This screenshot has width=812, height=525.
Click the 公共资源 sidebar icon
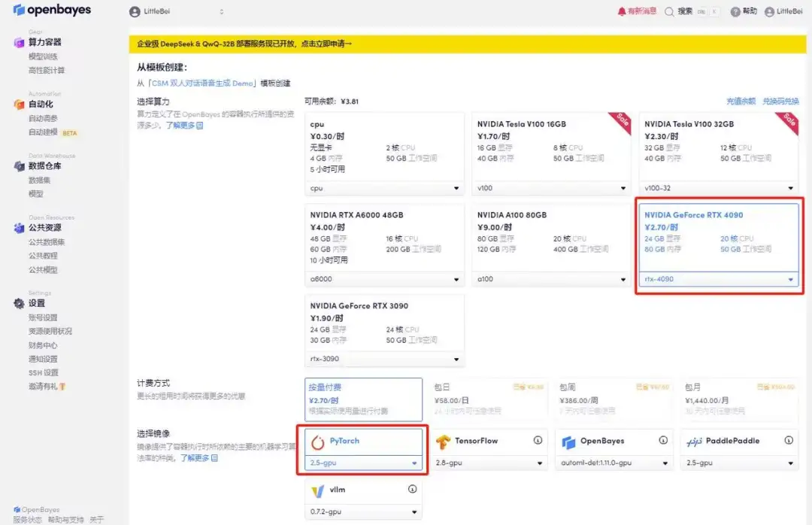tap(19, 228)
